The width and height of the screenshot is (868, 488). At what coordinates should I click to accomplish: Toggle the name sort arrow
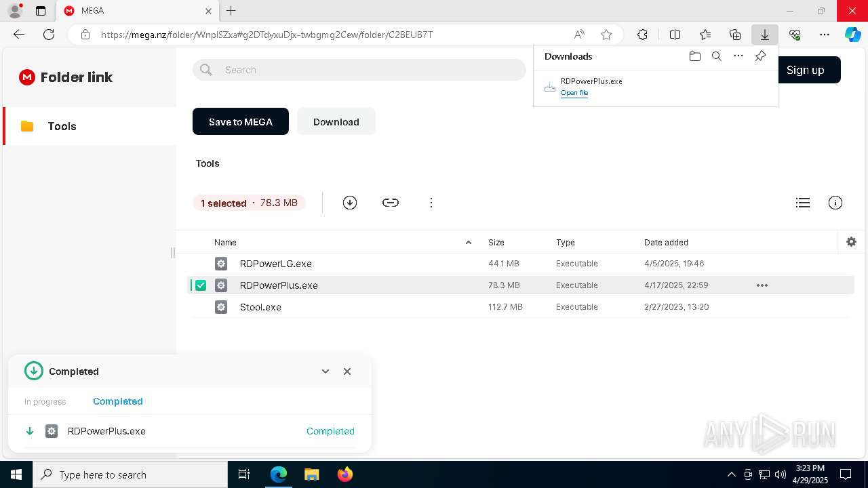pos(468,242)
